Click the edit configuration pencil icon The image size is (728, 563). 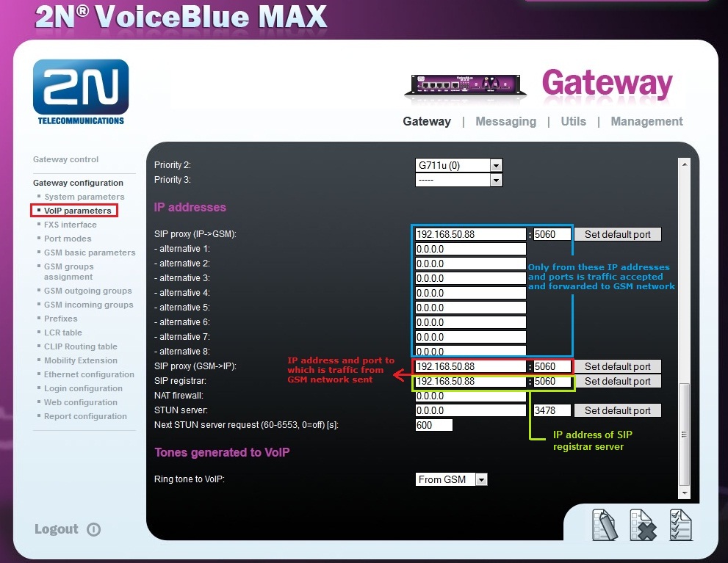[604, 524]
